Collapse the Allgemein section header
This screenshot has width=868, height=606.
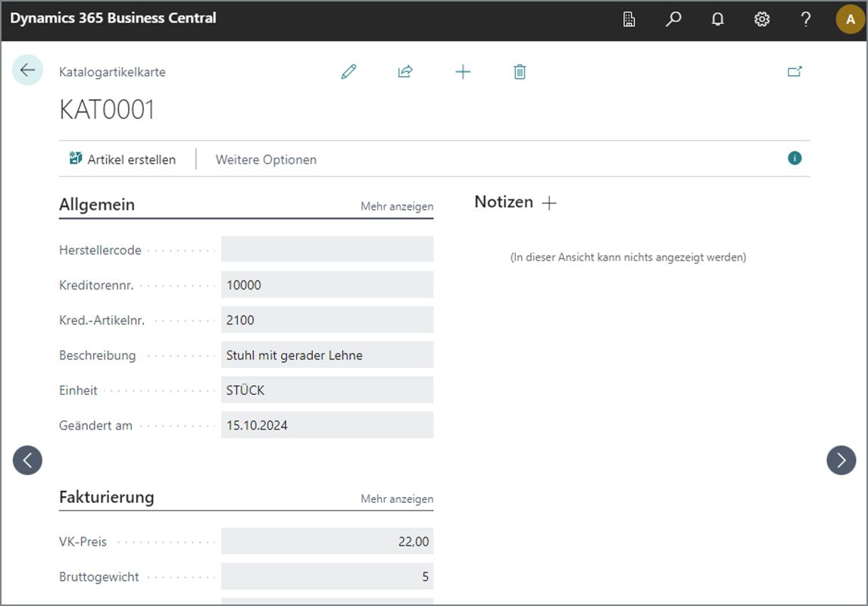[97, 205]
